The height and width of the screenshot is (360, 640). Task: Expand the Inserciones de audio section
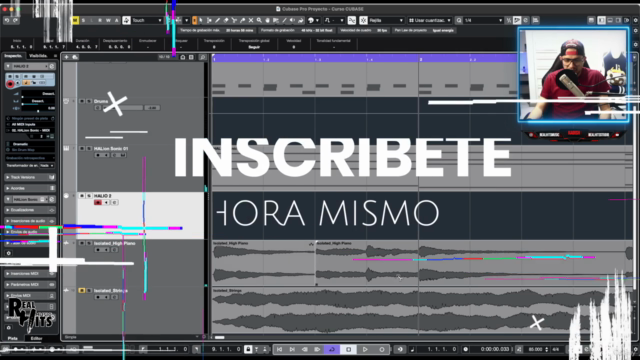29,221
